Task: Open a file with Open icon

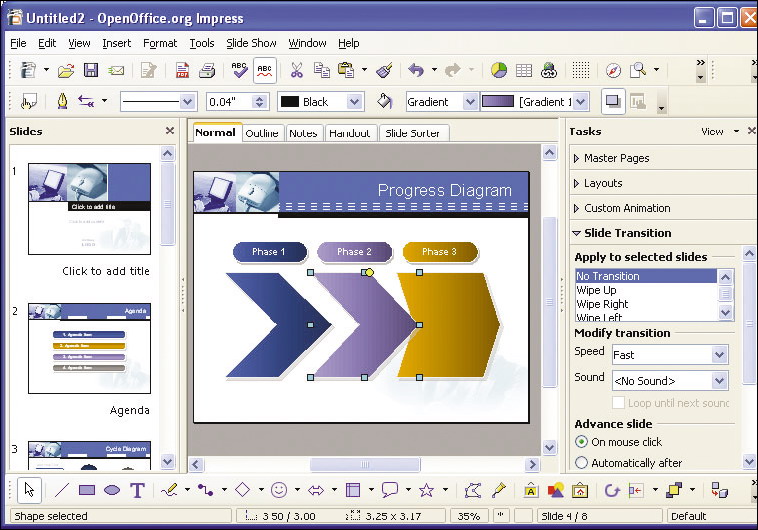Action: tap(66, 71)
